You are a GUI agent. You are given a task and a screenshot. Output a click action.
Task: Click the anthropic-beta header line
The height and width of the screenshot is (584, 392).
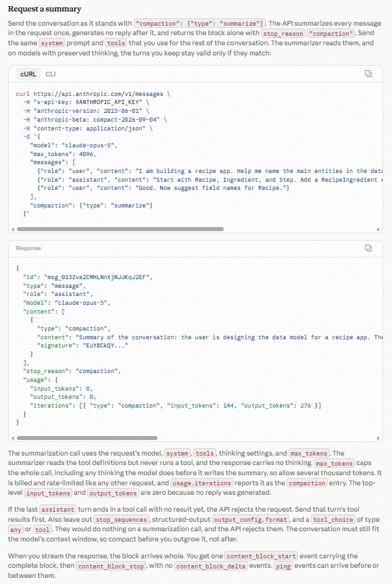click(95, 120)
